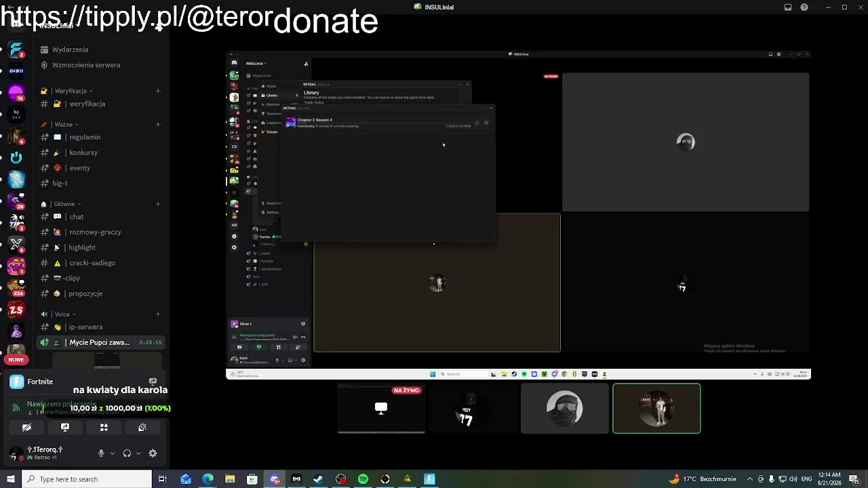Viewport: 868px width, 488px height.
Task: Share your screen in voice panel
Action: 65,428
